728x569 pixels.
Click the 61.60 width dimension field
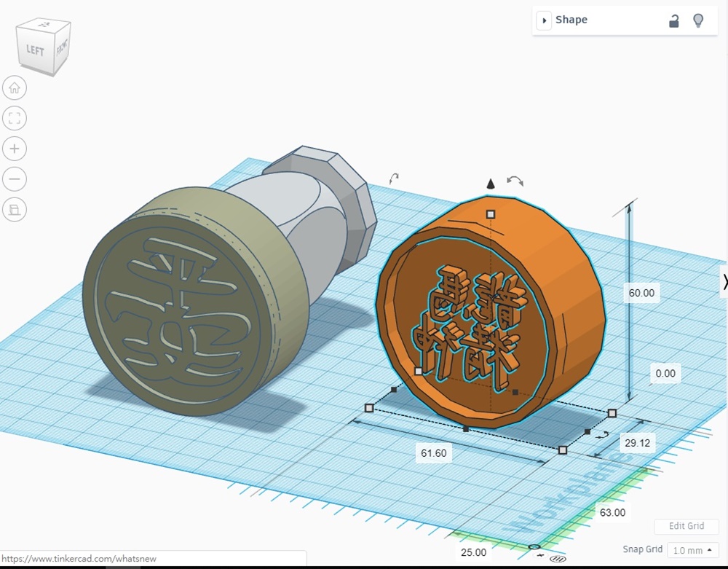(x=433, y=453)
